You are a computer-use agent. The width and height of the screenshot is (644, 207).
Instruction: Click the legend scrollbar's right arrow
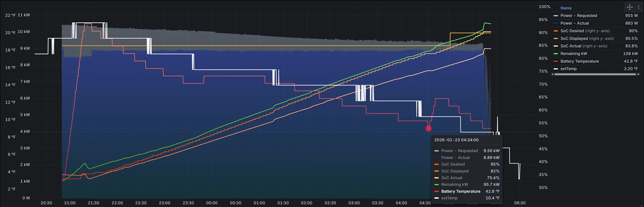tap(639, 74)
